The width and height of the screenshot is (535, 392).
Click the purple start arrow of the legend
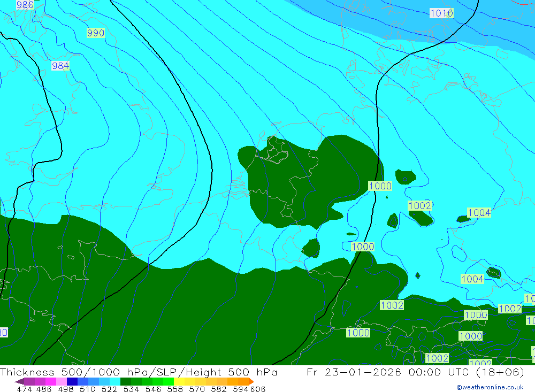point(19,381)
